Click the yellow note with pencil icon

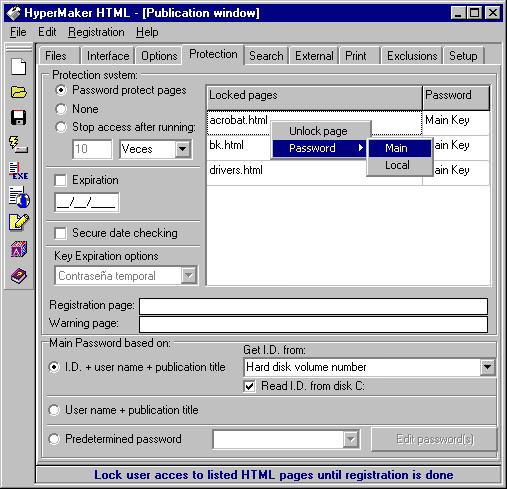click(19, 222)
